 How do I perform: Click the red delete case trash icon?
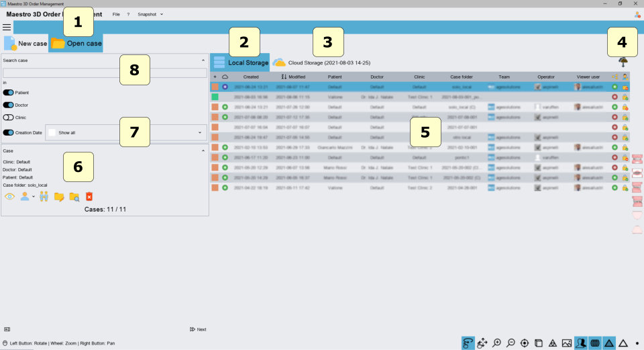(89, 197)
